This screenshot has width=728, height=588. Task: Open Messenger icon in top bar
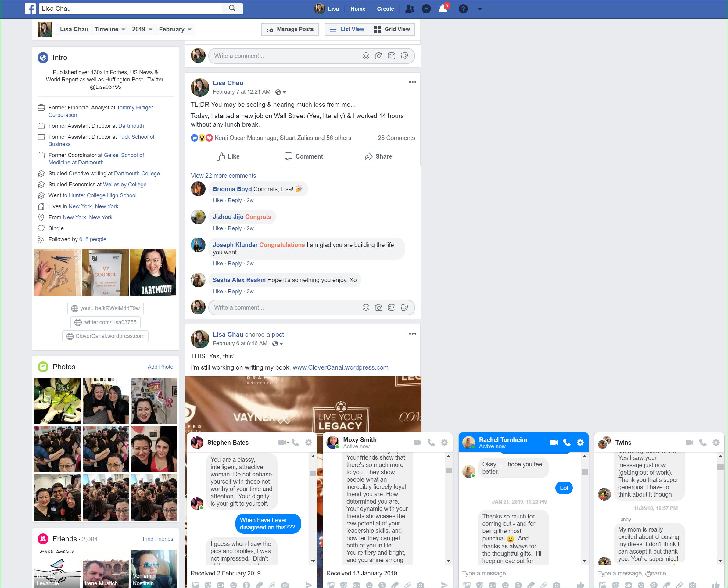click(x=426, y=9)
